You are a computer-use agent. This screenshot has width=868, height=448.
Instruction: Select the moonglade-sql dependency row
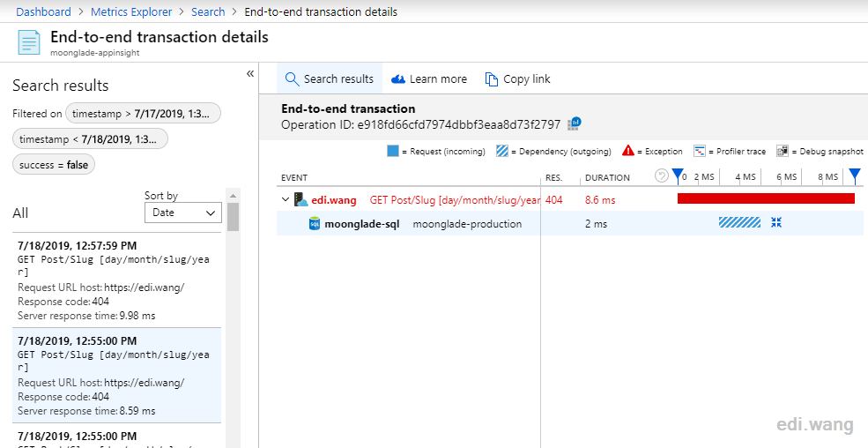pos(570,224)
